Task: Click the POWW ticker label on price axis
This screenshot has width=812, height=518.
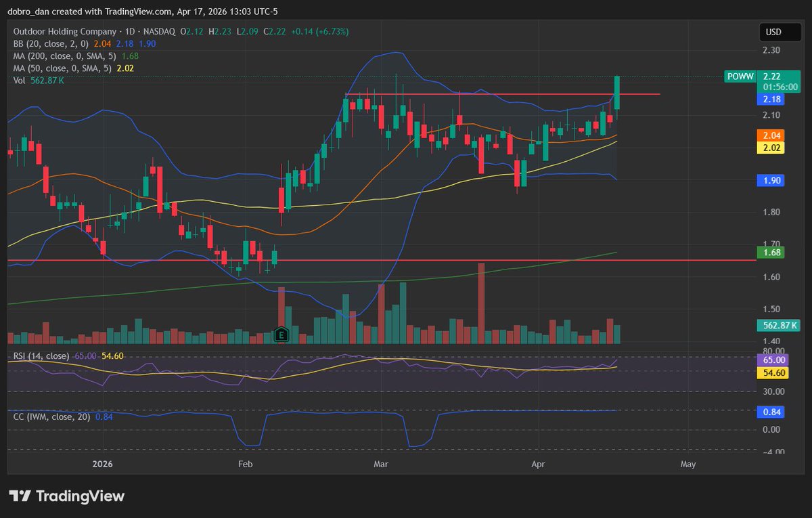Action: (739, 77)
